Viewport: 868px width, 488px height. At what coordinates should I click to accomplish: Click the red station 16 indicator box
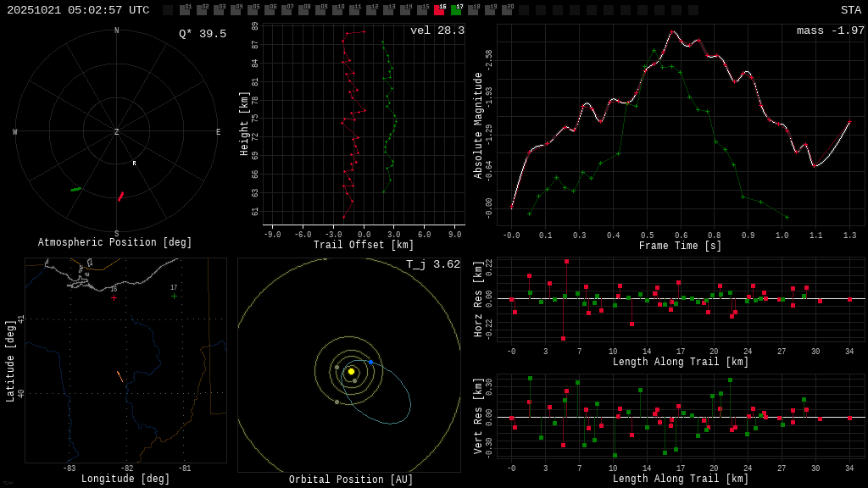439,10
